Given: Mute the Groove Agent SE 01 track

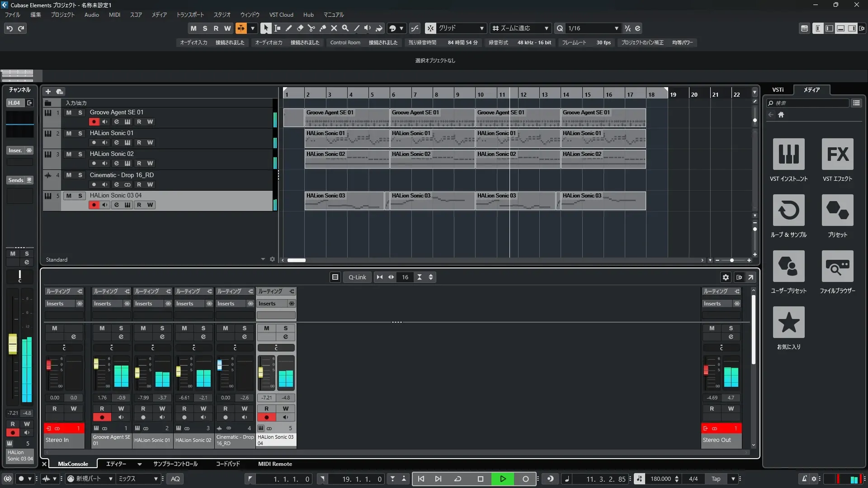Looking at the screenshot, I should point(69,113).
